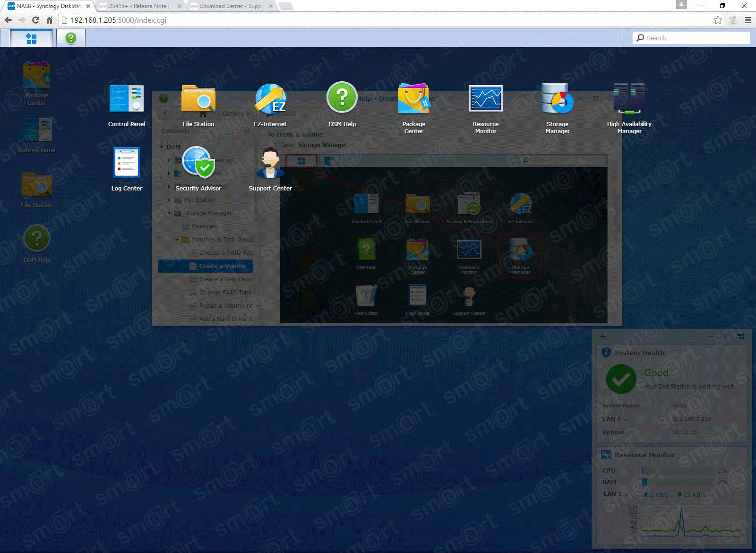The image size is (756, 553).
Task: Bookmark this page with the star
Action: click(718, 20)
